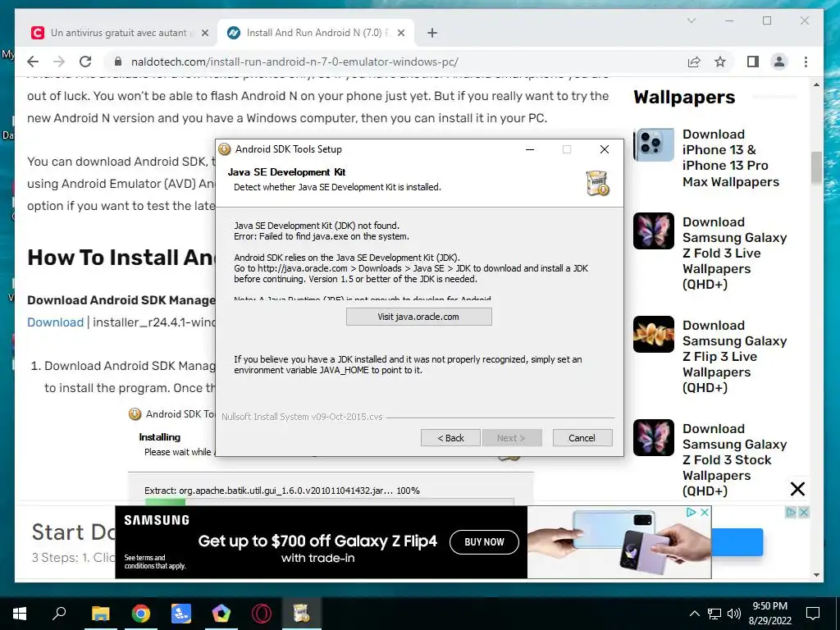This screenshot has width=840, height=630.
Task: Open the network icon in the tray
Action: 714,614
